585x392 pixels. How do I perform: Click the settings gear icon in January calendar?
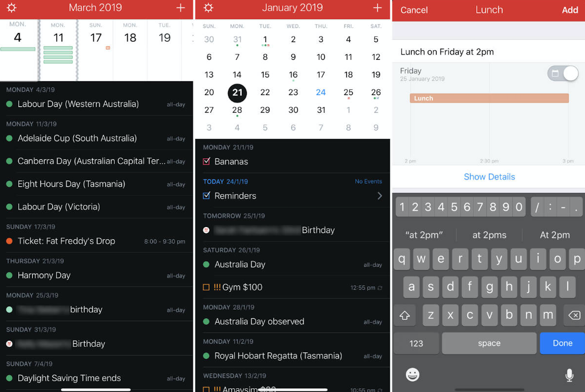(205, 9)
